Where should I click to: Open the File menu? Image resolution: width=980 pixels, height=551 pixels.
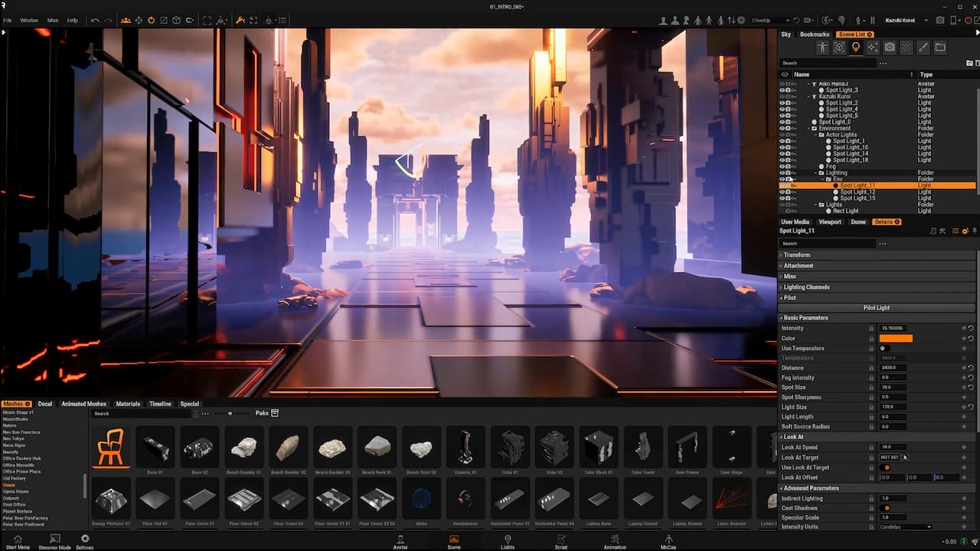tap(8, 20)
